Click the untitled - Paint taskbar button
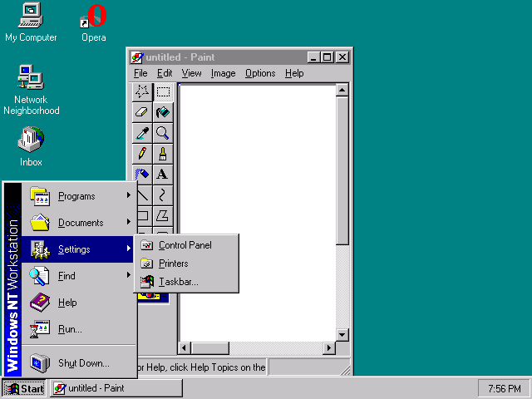The image size is (532, 399). [116, 388]
